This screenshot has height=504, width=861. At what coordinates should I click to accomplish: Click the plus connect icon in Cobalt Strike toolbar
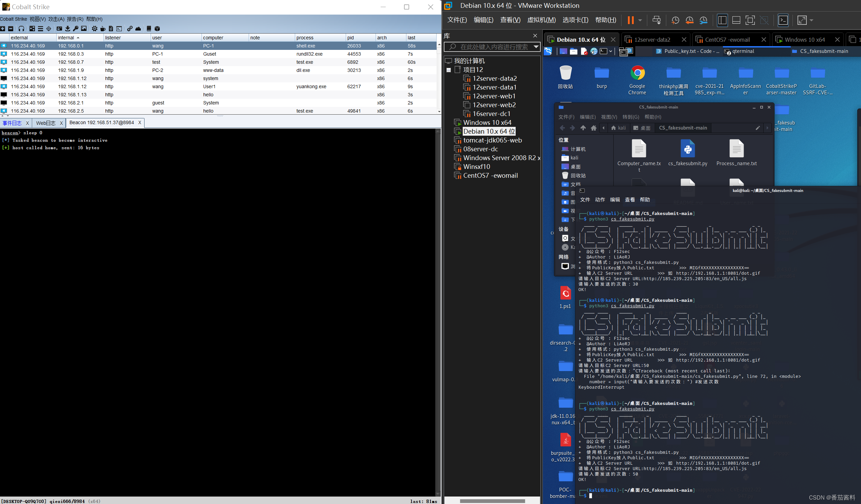click(x=3, y=29)
